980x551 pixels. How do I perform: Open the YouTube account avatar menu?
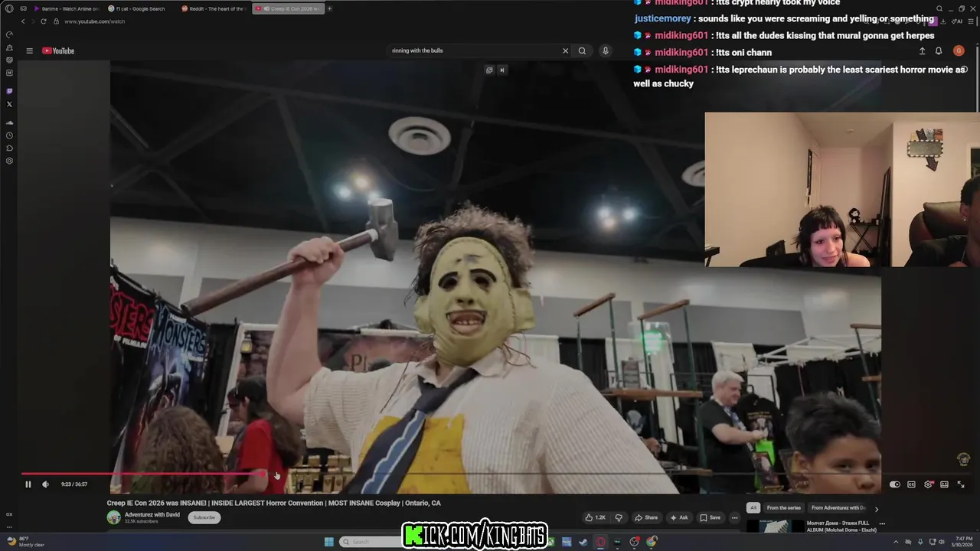point(959,51)
